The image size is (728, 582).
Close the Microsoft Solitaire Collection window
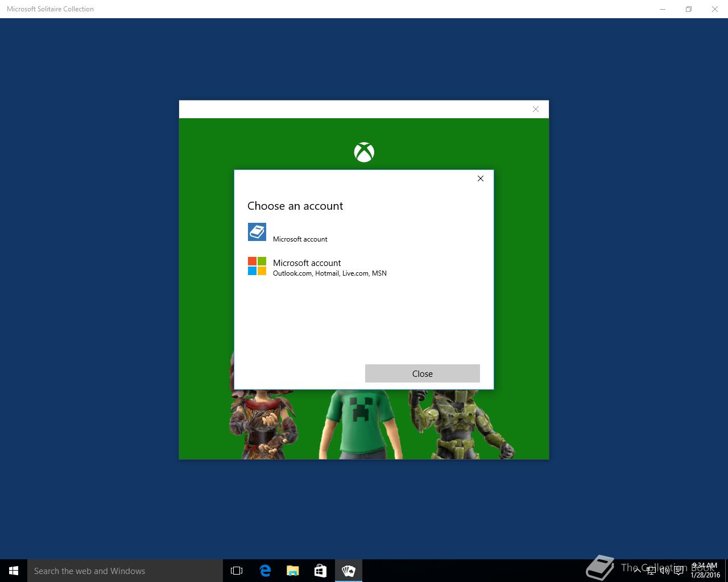tap(715, 9)
